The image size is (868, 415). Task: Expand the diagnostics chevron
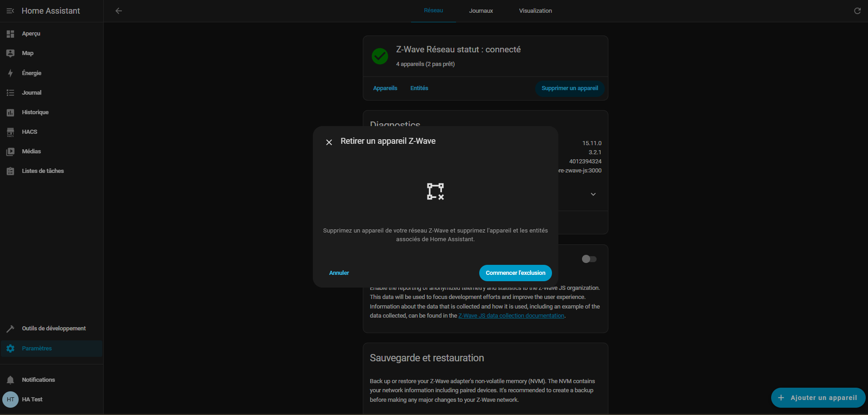(593, 194)
